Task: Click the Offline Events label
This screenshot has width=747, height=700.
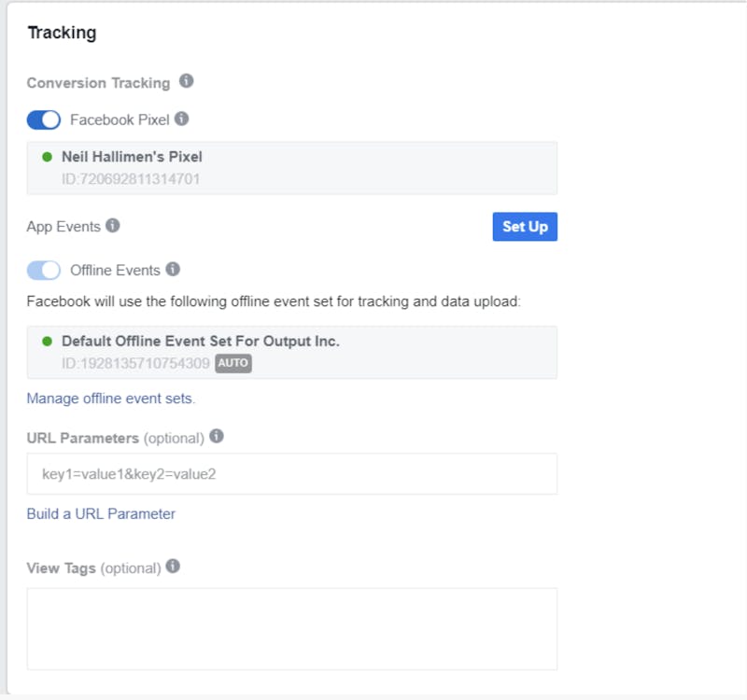Action: (115, 271)
